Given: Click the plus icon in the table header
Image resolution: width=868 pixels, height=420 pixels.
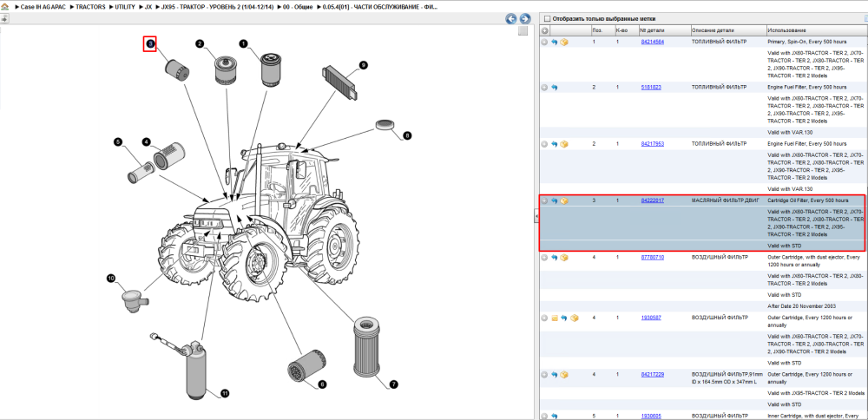Looking at the screenshot, I should point(545,30).
